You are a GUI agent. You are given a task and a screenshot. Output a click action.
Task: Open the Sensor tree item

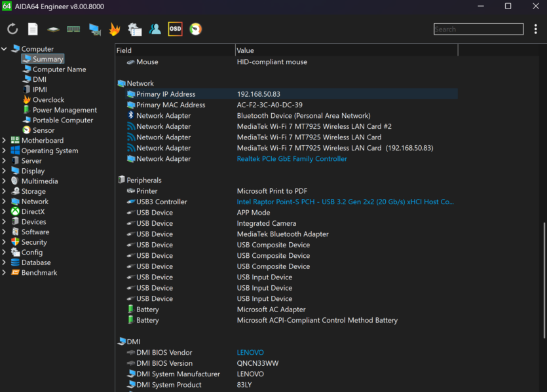point(39,130)
